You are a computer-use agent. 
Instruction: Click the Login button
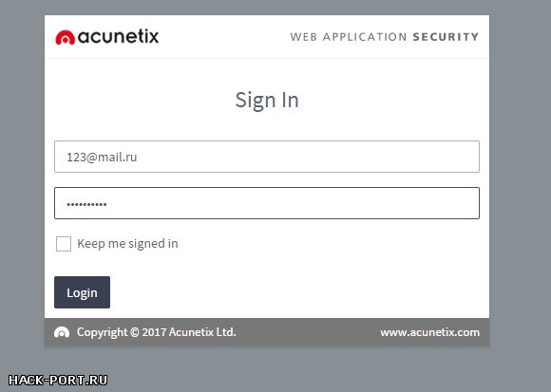coord(83,292)
